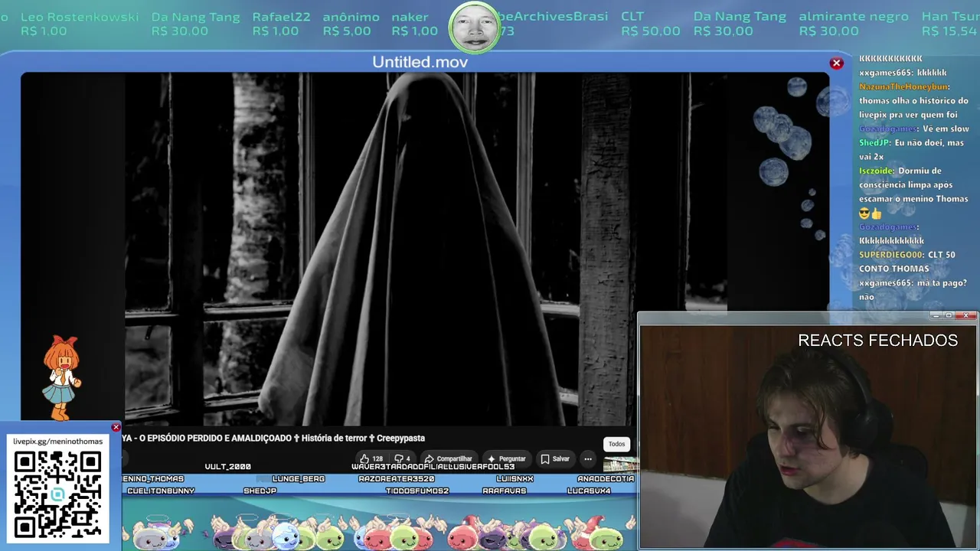Open the livepix.gg/meninothomas link
980x551 pixels.
point(57,442)
